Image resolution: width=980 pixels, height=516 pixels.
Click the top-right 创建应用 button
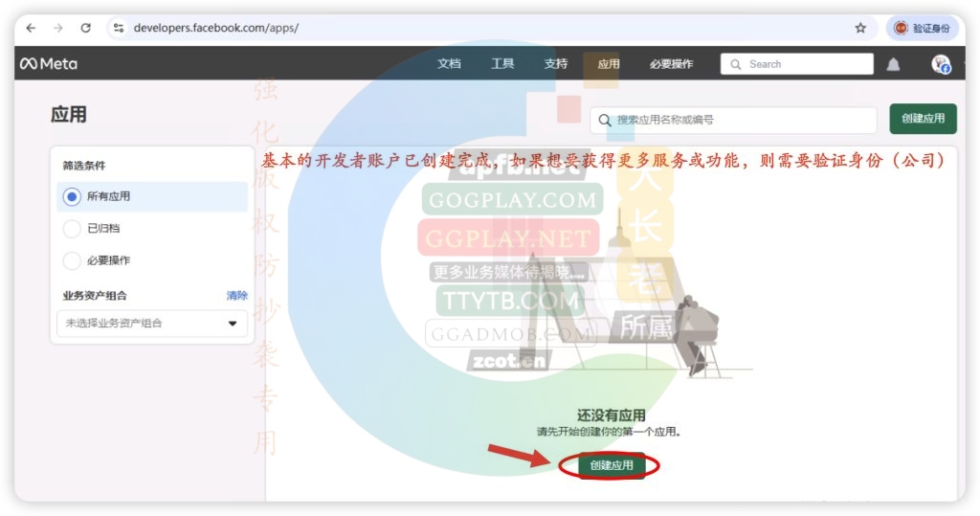tap(923, 119)
